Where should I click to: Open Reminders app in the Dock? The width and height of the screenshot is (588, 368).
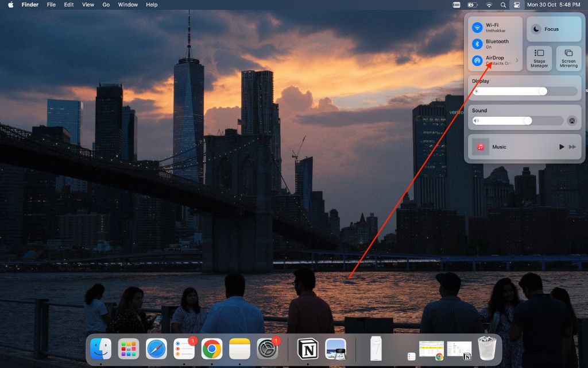184,349
